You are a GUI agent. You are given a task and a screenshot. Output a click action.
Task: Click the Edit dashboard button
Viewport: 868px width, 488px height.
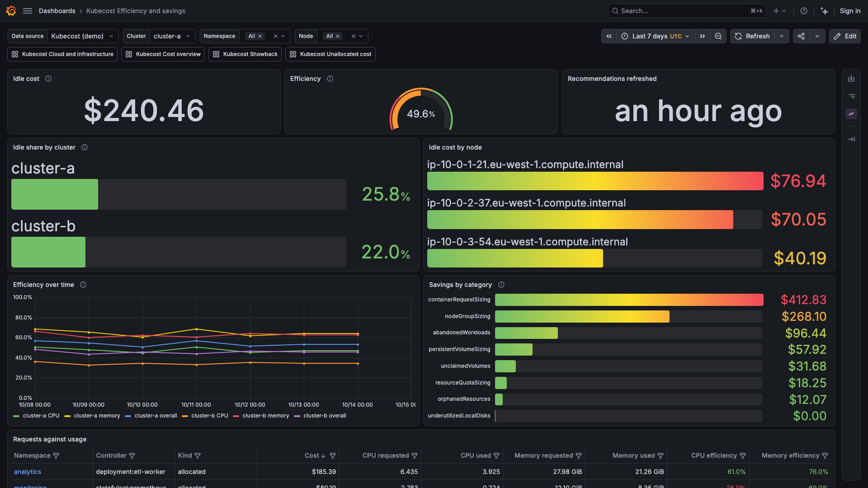pos(845,36)
